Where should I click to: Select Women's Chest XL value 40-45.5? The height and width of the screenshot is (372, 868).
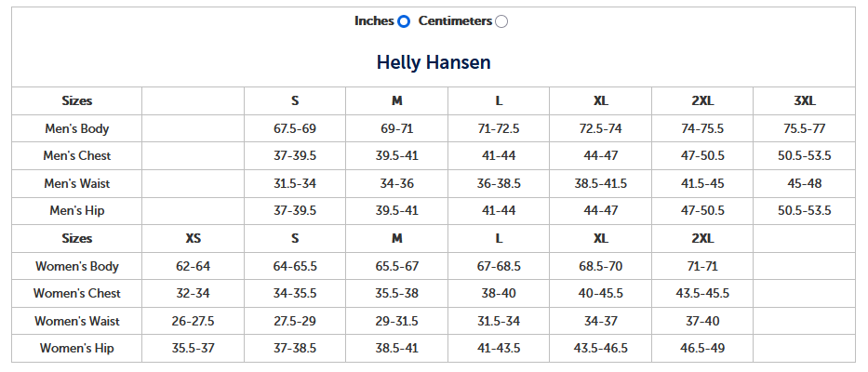(x=600, y=293)
